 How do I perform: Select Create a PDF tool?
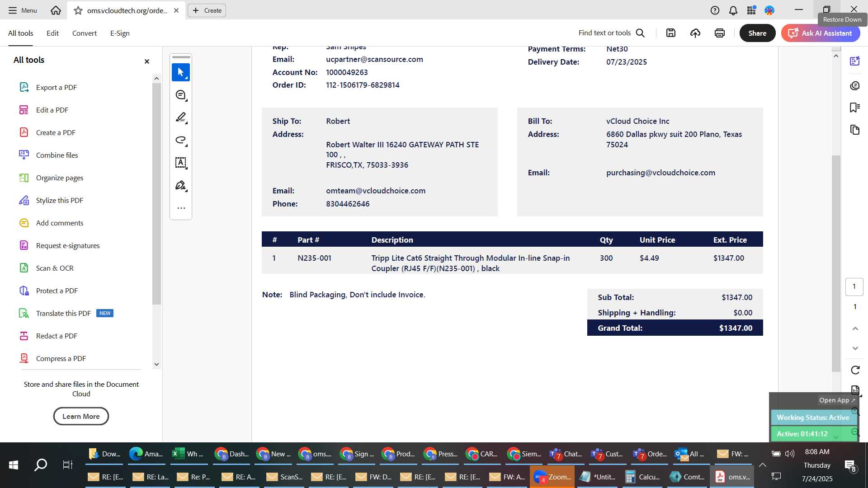pyautogui.click(x=47, y=132)
